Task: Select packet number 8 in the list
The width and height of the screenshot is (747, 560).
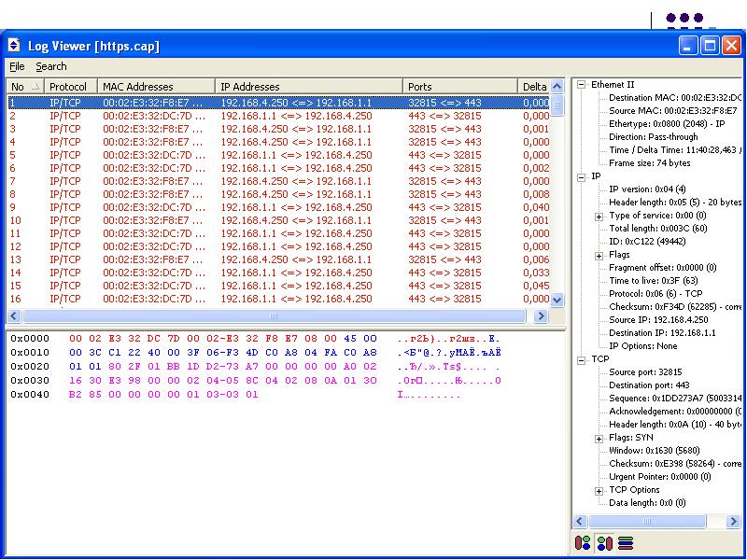Action: pos(187,194)
